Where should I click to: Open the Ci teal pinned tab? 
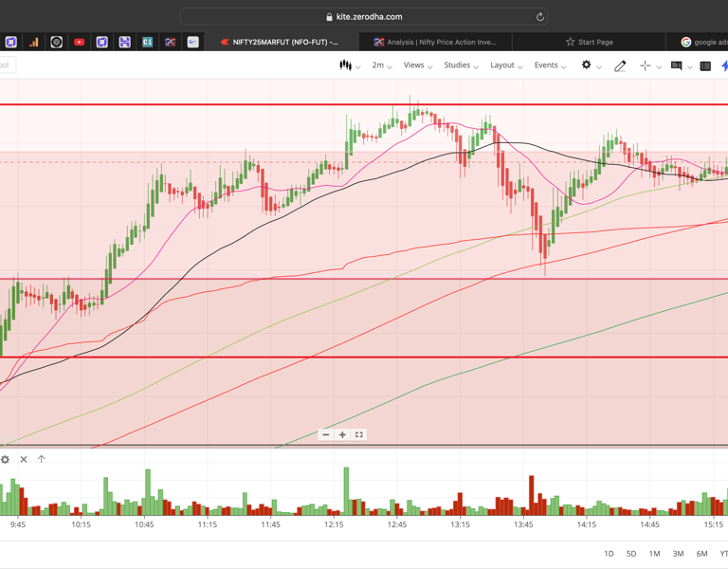click(147, 43)
